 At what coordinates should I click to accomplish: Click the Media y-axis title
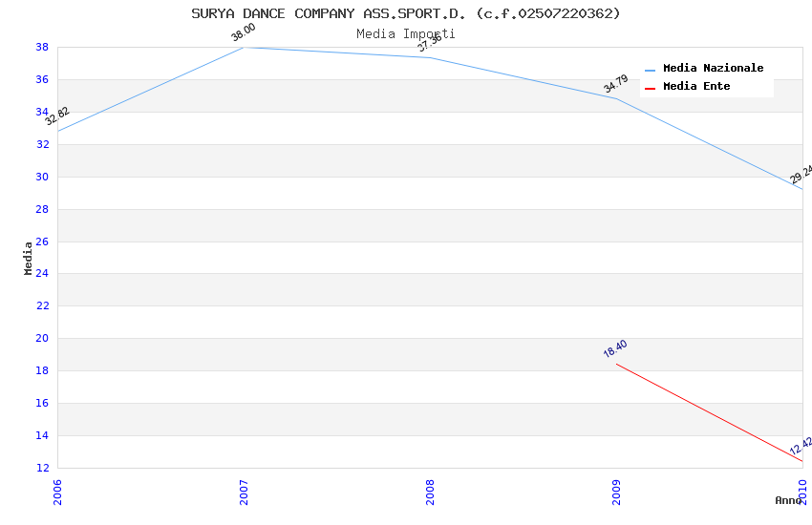pos(28,258)
